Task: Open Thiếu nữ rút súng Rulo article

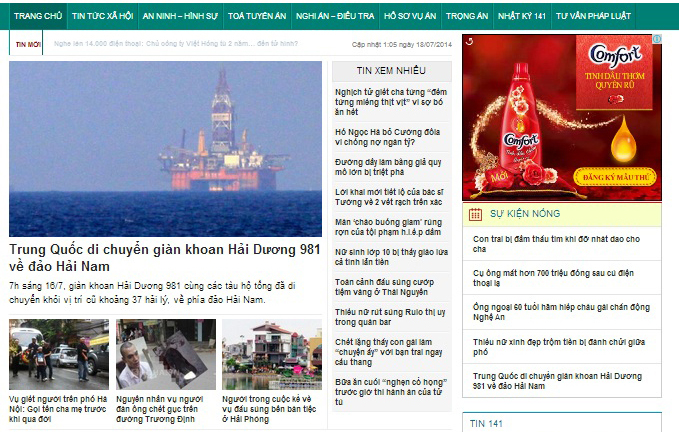Action: pos(390,317)
